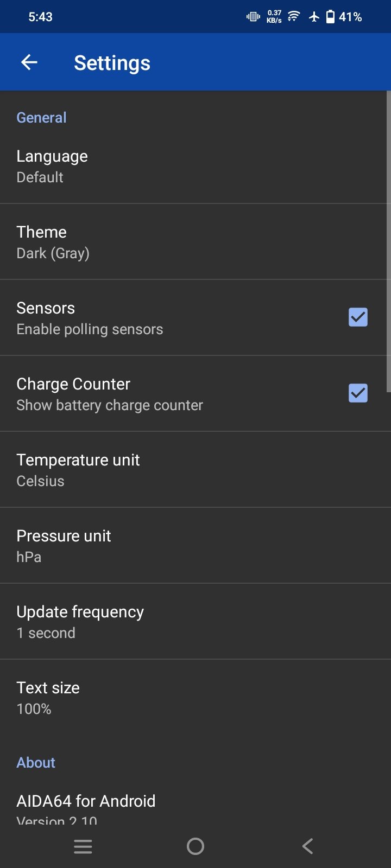Tap the Wi-Fi status icon
This screenshot has height=868, width=391.
click(293, 16)
